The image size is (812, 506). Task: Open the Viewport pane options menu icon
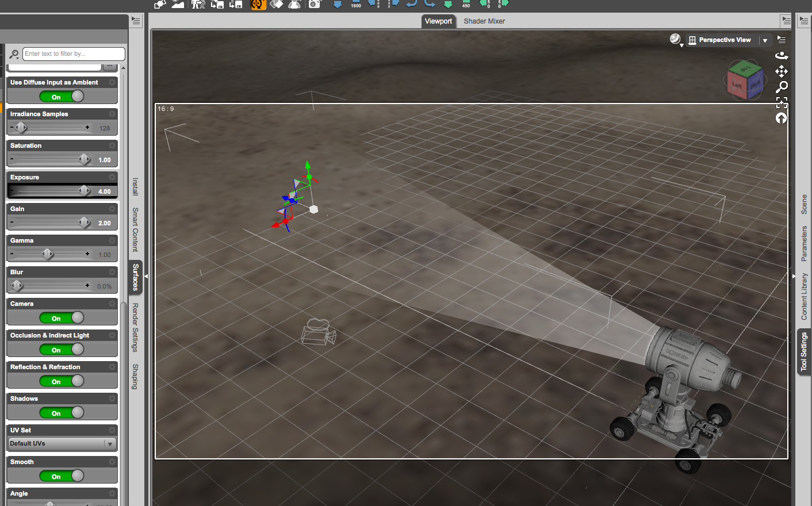click(x=786, y=21)
